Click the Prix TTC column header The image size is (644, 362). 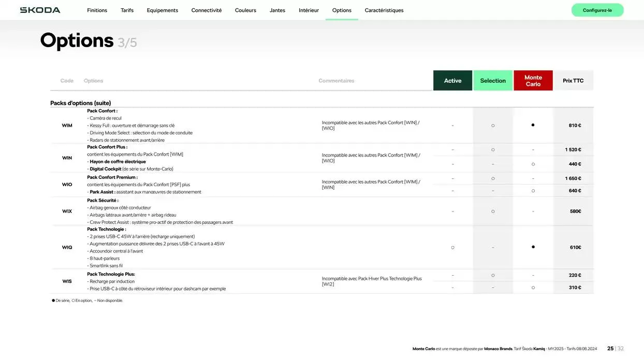coord(573,81)
